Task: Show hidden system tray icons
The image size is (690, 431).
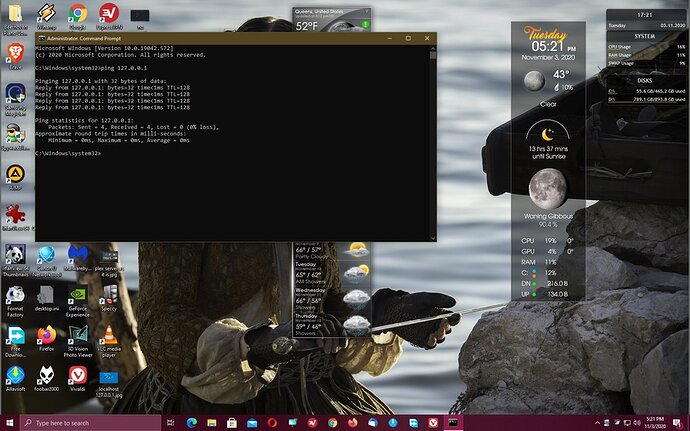Action: click(x=597, y=423)
